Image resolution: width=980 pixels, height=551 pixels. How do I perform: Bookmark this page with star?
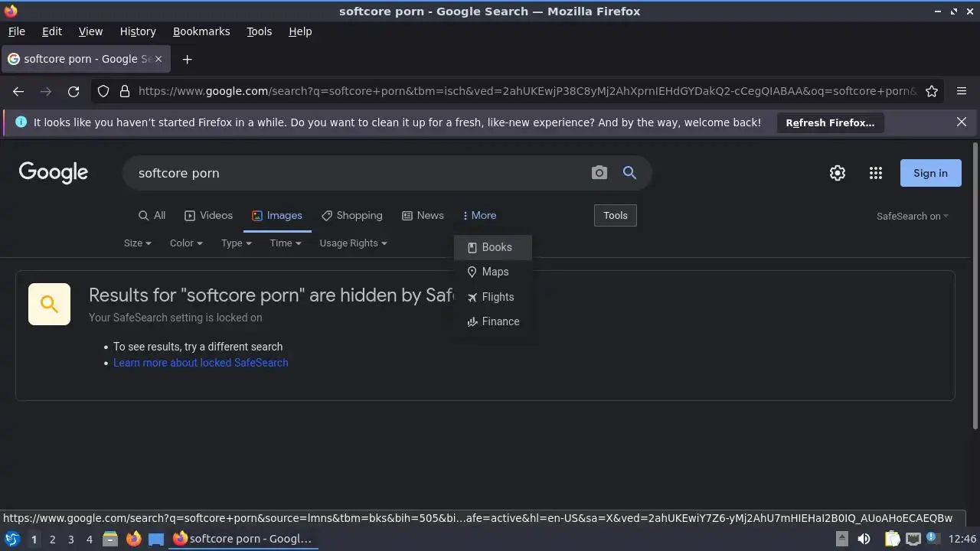932,91
